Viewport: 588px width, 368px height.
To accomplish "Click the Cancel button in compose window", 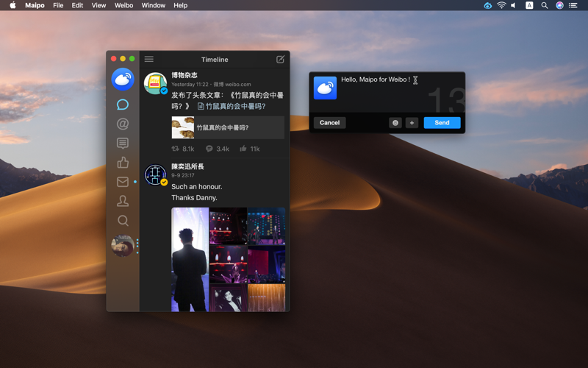I will (329, 123).
